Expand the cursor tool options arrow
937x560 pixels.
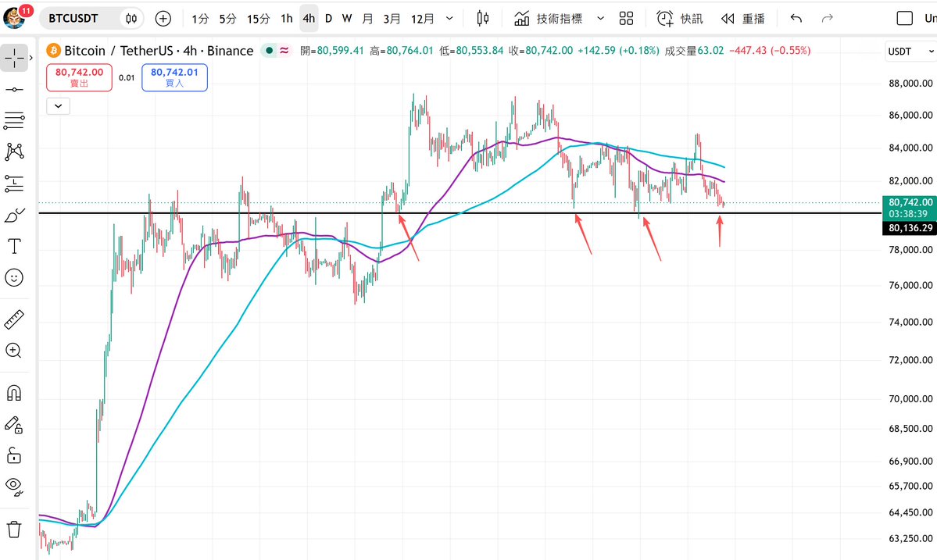(31, 58)
